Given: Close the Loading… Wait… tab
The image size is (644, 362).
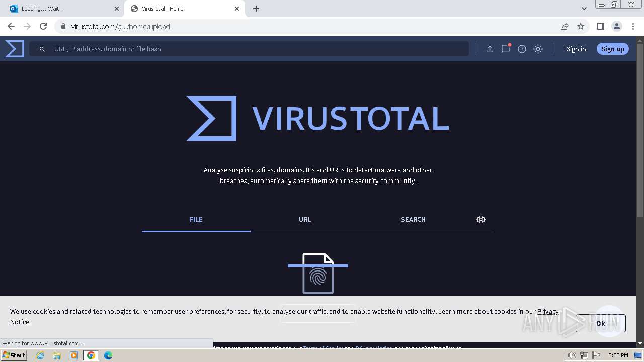Looking at the screenshot, I should click(x=117, y=9).
